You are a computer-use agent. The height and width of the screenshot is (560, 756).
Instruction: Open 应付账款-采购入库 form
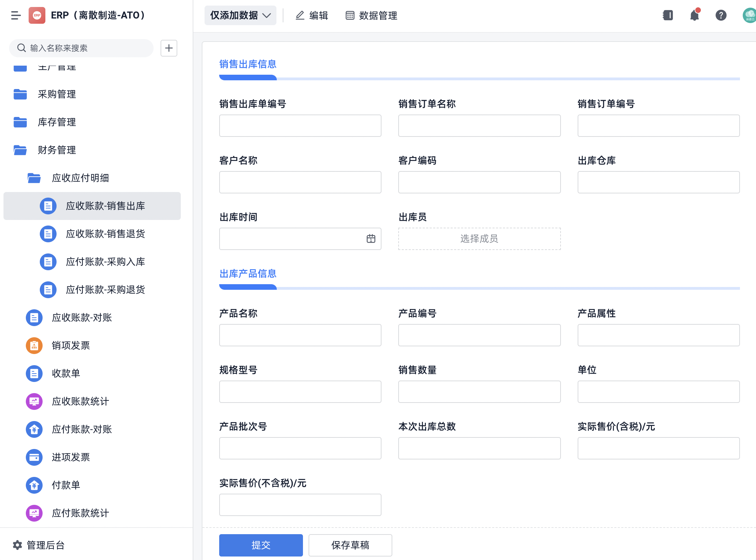(92, 262)
